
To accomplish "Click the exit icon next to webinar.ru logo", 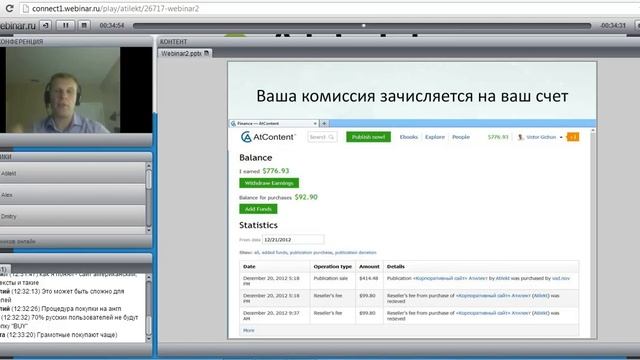I will click(46, 25).
